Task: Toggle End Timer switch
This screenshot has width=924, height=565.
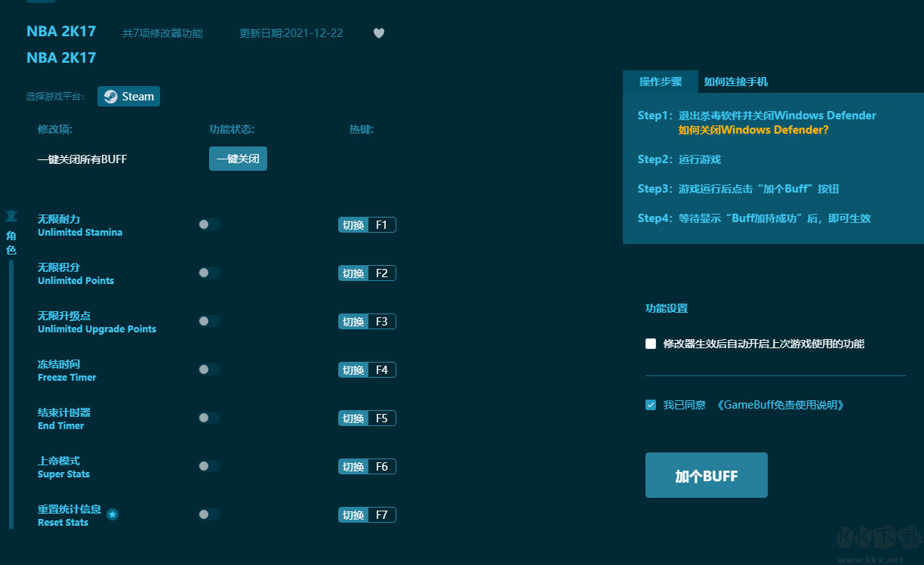Action: tap(209, 418)
